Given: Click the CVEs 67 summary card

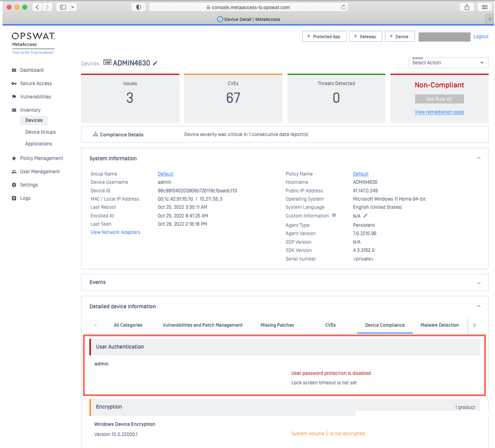Looking at the screenshot, I should tap(233, 98).
